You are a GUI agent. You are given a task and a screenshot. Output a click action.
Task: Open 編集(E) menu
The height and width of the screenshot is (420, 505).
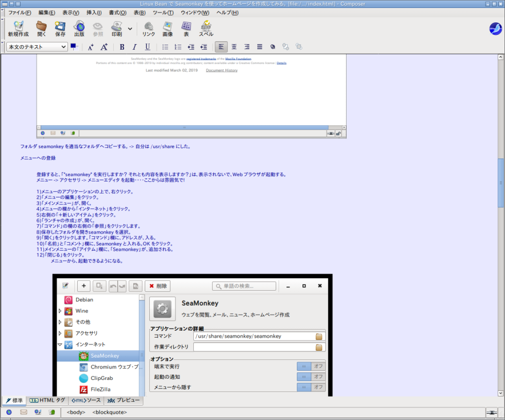pyautogui.click(x=47, y=13)
